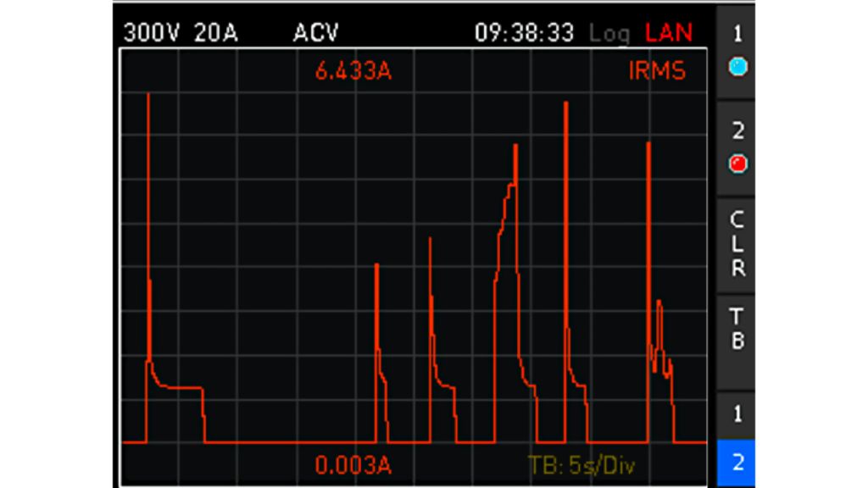Select the 6.433A upper scale value

click(x=353, y=71)
